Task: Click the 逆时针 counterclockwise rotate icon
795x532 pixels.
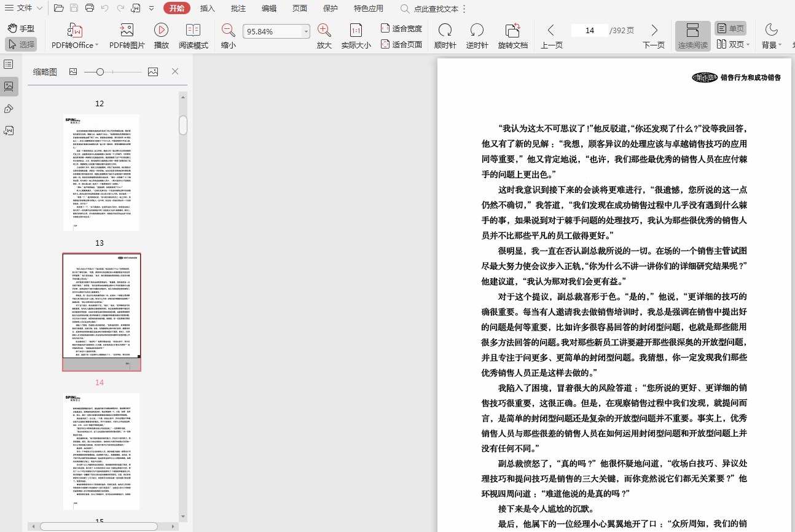Action: (x=477, y=30)
